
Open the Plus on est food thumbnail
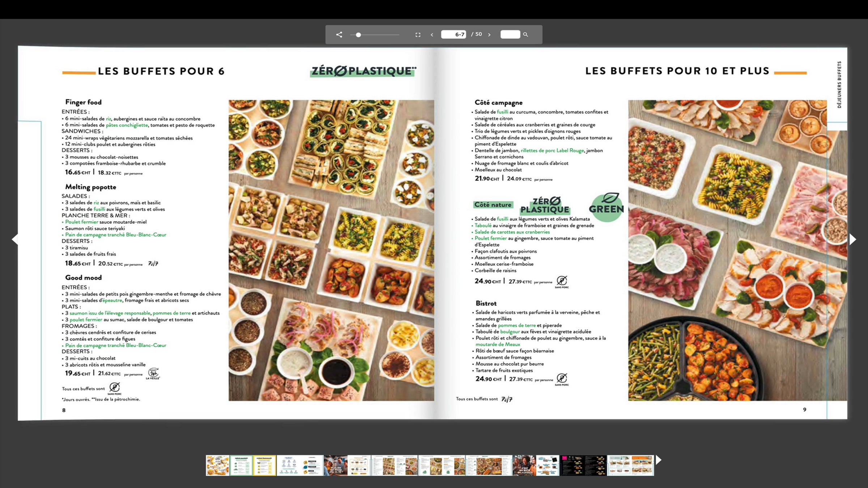click(x=335, y=465)
